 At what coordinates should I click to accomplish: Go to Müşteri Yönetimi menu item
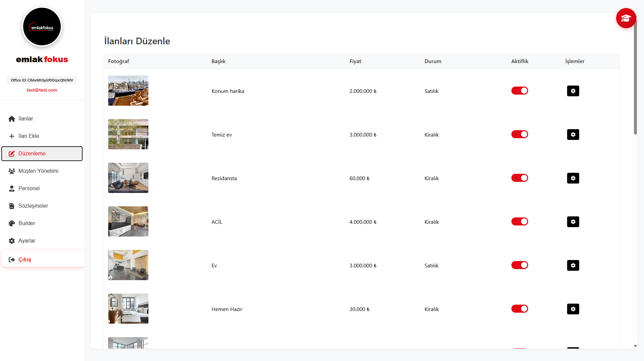click(x=38, y=171)
